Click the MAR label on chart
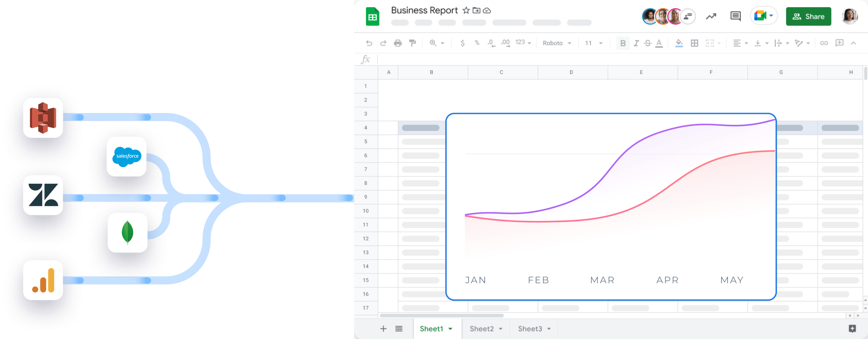868x339 pixels. pos(602,280)
